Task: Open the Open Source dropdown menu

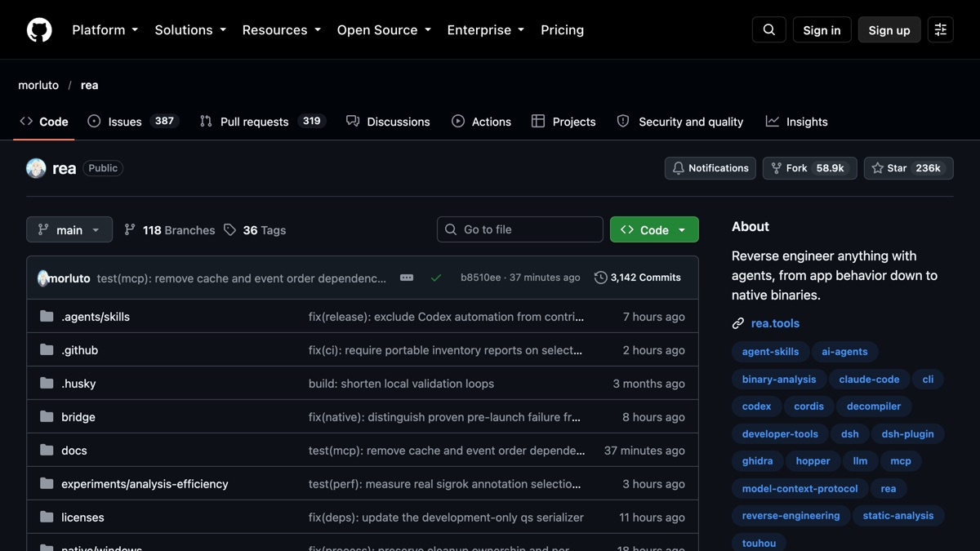Action: pyautogui.click(x=384, y=30)
